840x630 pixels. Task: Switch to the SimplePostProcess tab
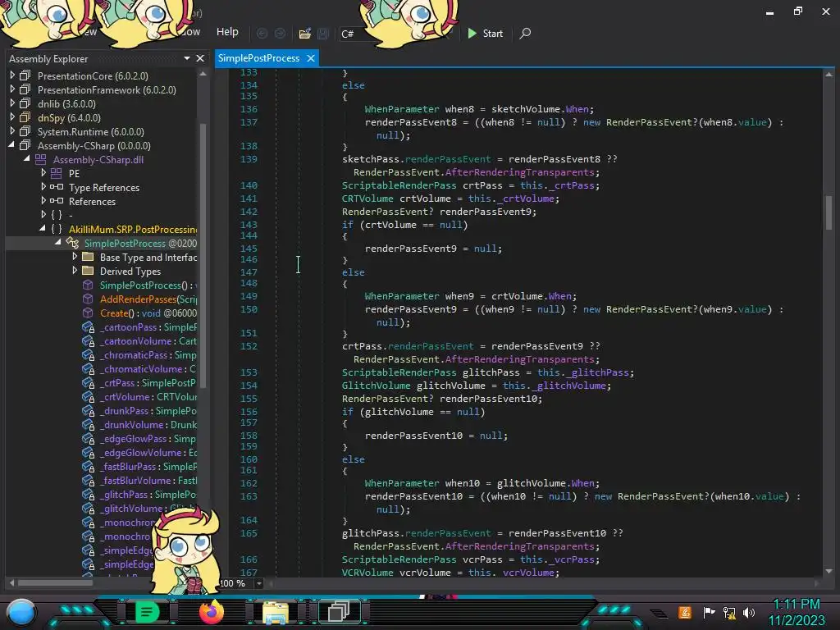[258, 58]
